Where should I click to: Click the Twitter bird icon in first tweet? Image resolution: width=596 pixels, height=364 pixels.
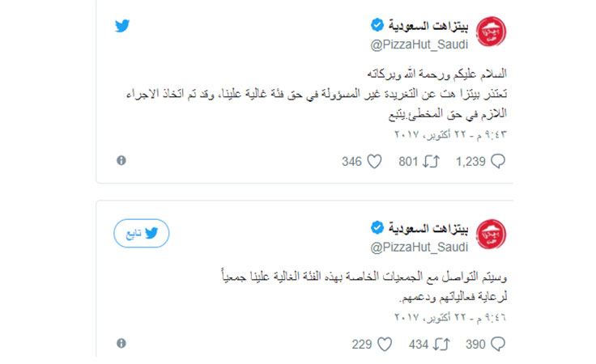click(122, 26)
